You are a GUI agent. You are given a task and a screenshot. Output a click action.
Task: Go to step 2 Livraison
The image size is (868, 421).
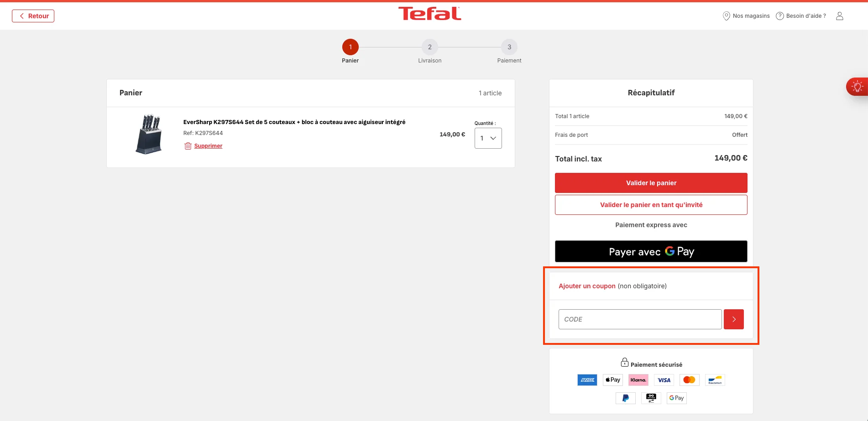pos(429,47)
